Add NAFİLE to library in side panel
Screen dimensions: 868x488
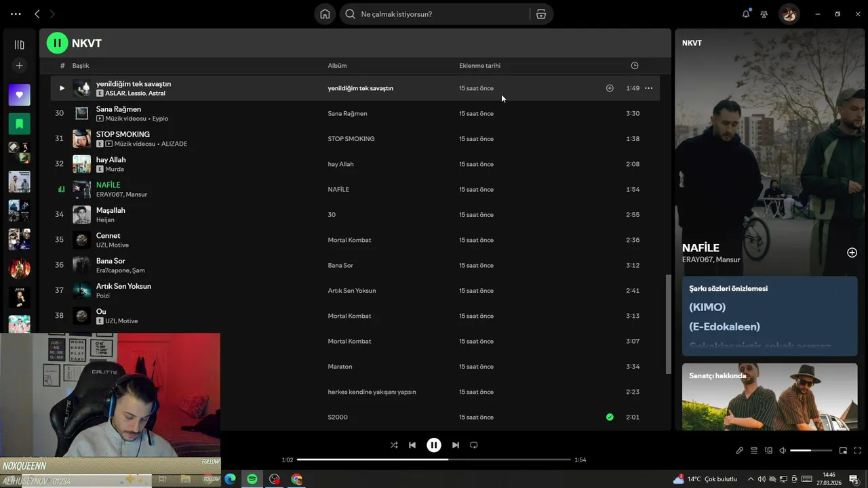[x=852, y=253]
